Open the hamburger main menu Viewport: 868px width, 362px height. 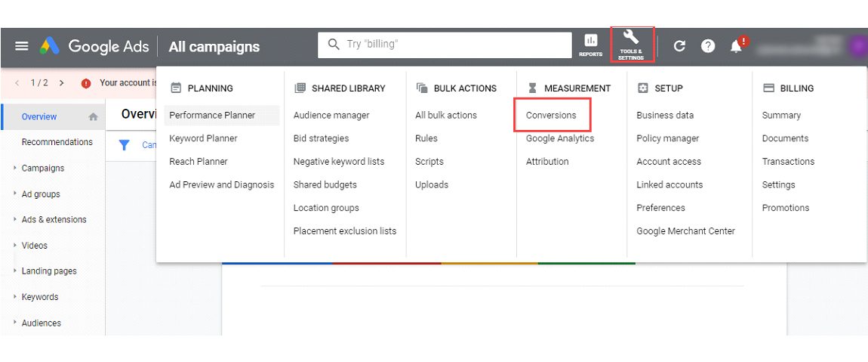[22, 45]
